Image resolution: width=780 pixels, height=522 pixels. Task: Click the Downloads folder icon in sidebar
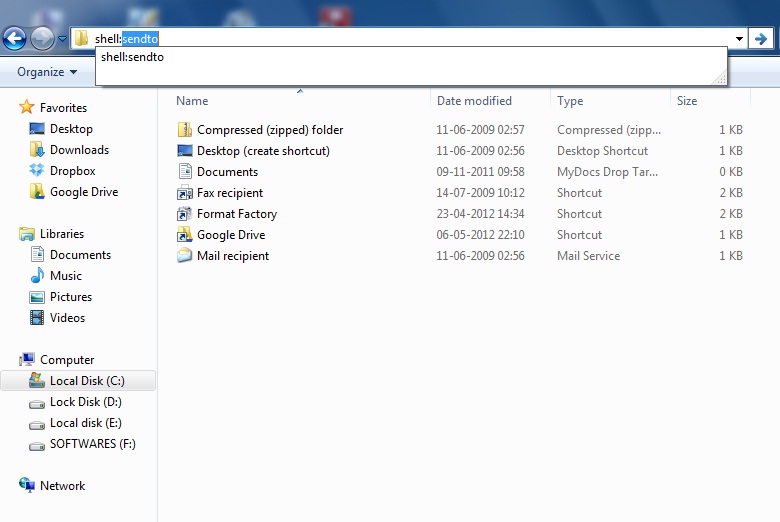coord(37,149)
